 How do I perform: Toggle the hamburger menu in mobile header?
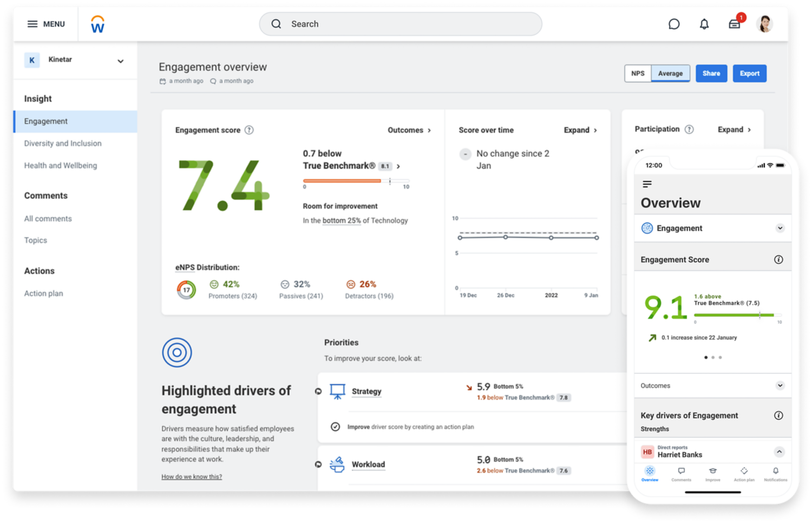(647, 184)
